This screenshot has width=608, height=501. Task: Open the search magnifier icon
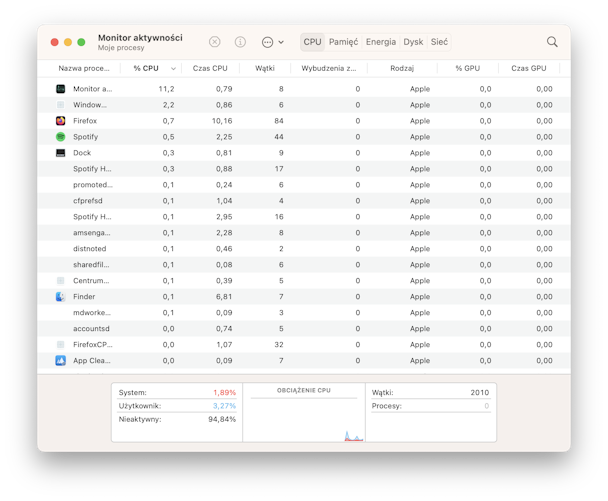pyautogui.click(x=552, y=42)
